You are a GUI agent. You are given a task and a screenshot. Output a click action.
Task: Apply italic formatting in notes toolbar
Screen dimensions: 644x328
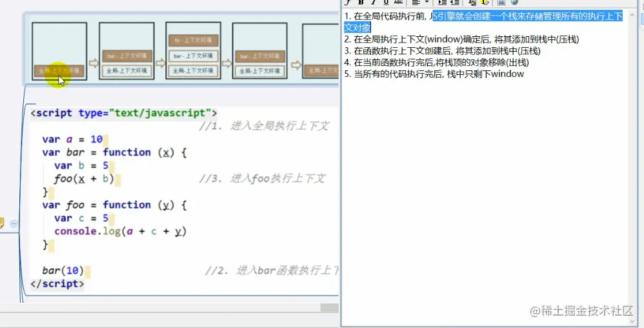point(374,3)
